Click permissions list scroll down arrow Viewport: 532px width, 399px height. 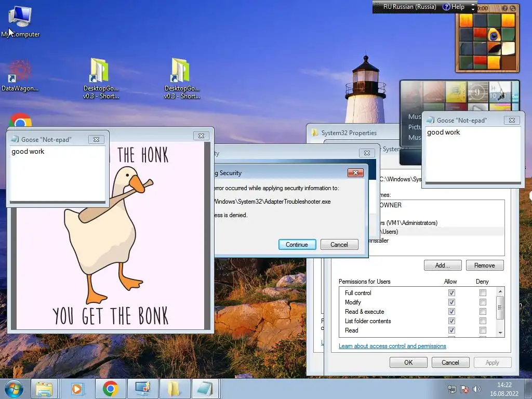point(500,333)
